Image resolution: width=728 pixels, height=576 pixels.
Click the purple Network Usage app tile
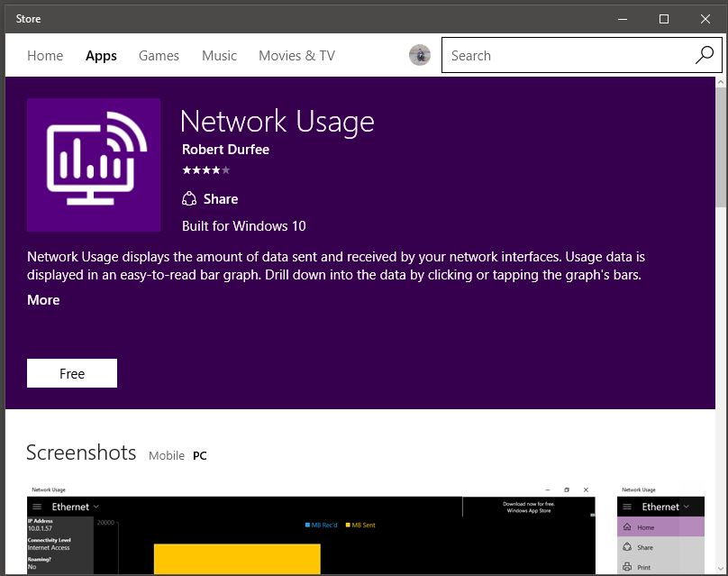tap(94, 165)
